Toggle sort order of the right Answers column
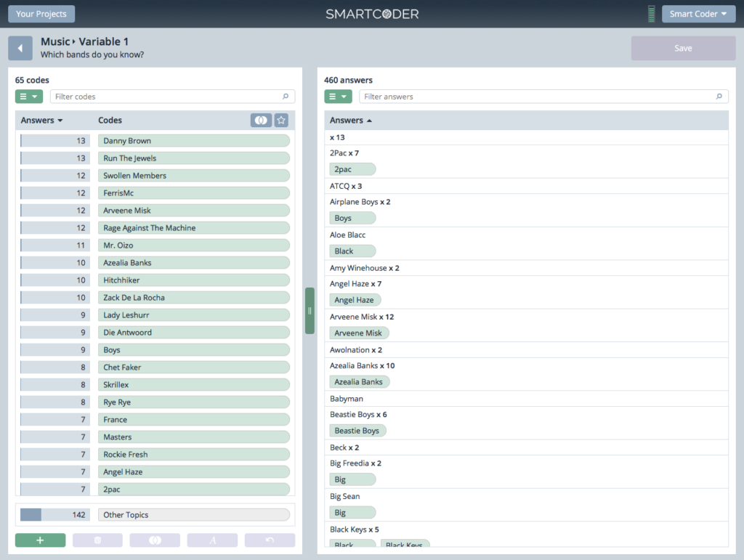The height and width of the screenshot is (560, 744). pyautogui.click(x=351, y=120)
